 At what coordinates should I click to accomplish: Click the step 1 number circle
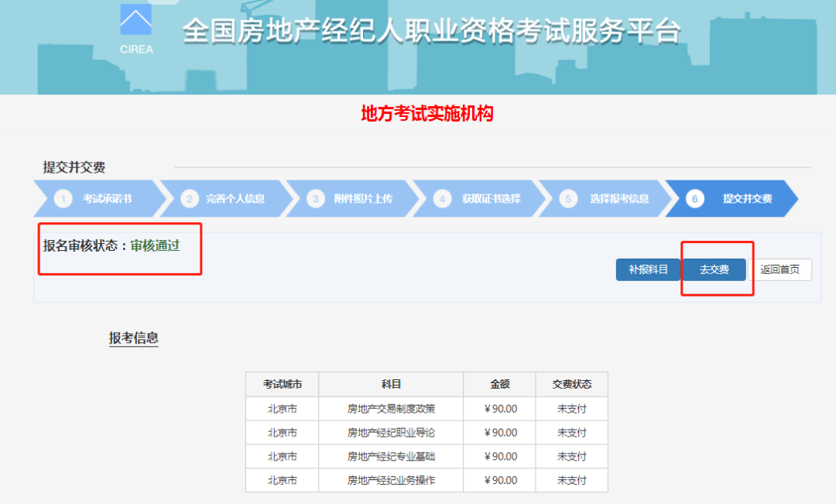click(x=64, y=199)
